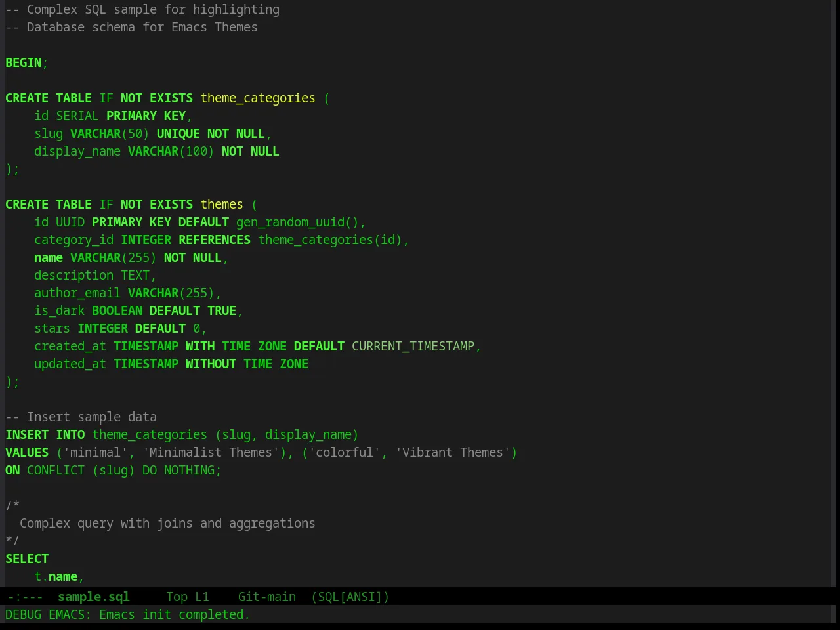
Task: Click 'Complex query with joins and aggregations' comment
Action: (x=167, y=523)
